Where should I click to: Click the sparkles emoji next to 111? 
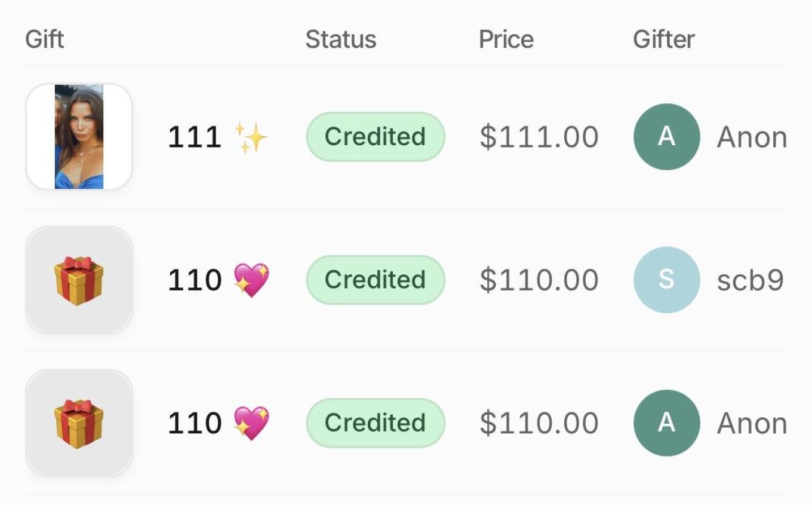pos(251,137)
